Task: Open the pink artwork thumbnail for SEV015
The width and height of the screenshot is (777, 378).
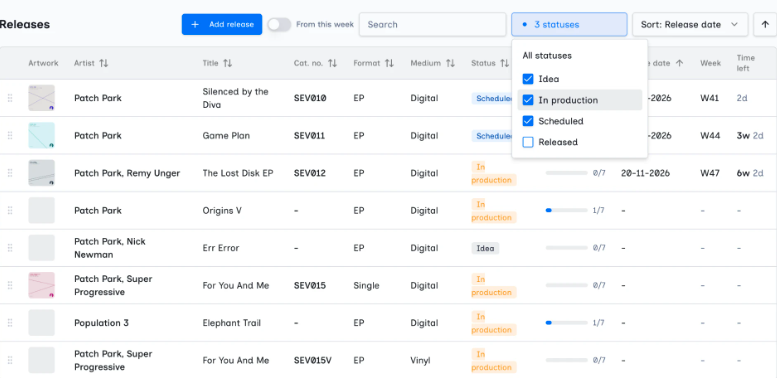Action: pyautogui.click(x=42, y=285)
